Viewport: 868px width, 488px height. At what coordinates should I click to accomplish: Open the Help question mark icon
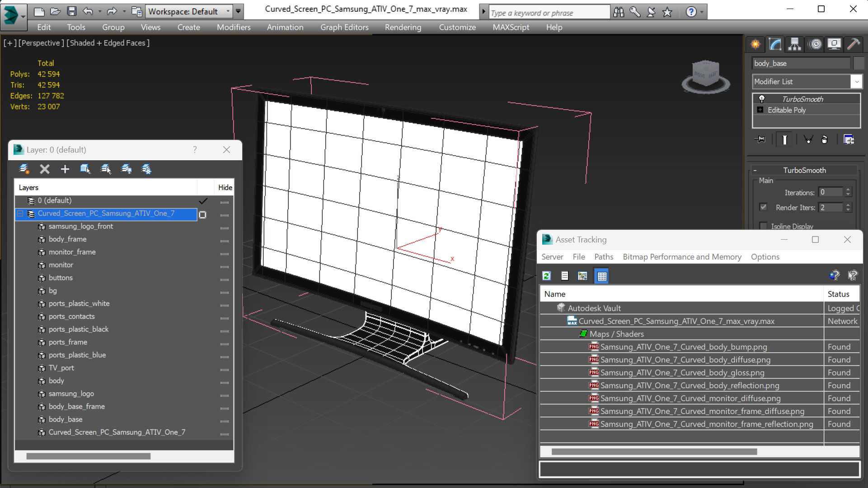click(x=691, y=12)
